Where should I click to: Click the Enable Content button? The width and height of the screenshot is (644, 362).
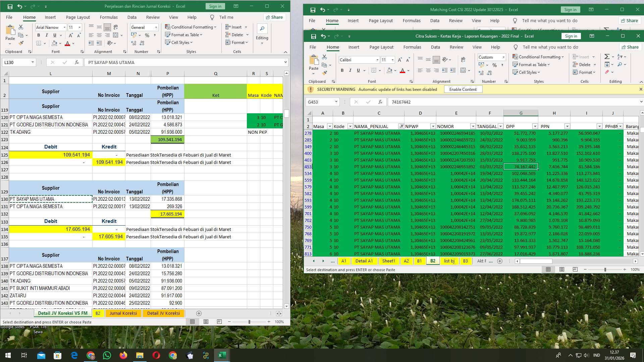[x=463, y=89]
